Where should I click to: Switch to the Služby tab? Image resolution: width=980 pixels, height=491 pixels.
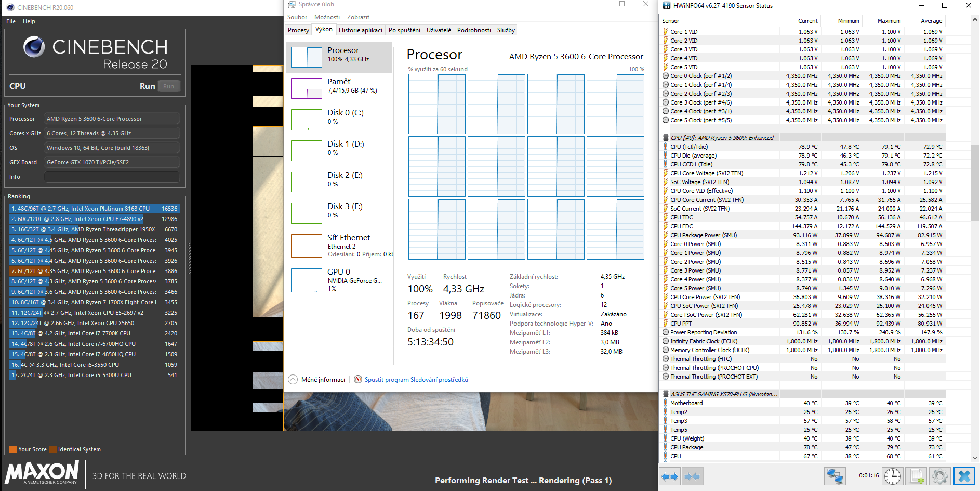506,30
